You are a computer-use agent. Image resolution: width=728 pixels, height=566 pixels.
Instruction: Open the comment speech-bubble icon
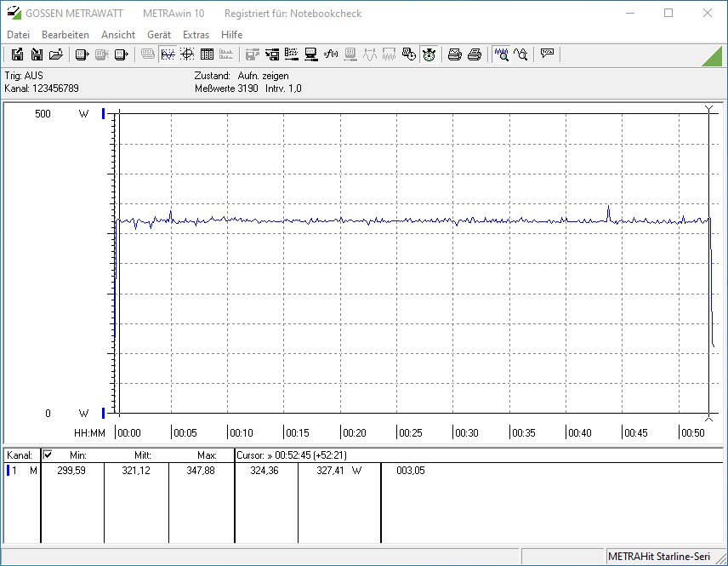(x=547, y=54)
